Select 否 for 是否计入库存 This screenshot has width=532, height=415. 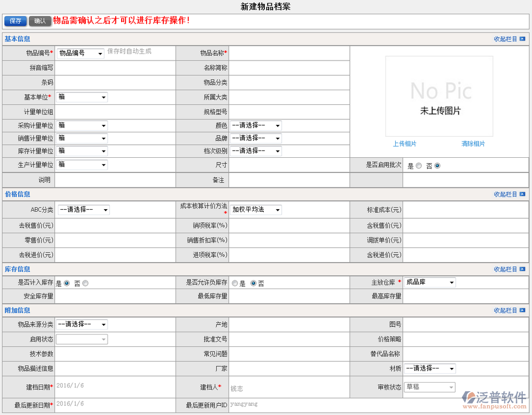[x=85, y=283]
